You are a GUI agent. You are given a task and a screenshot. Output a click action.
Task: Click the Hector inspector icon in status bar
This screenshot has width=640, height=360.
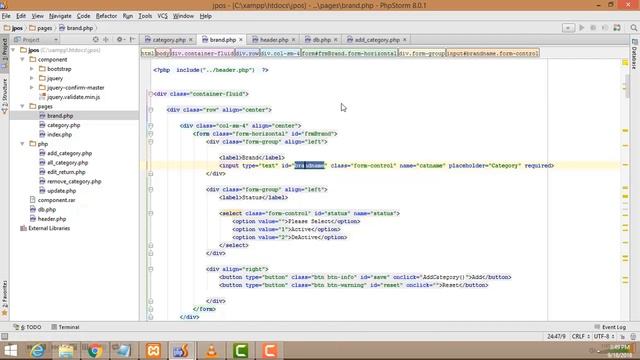(633, 337)
